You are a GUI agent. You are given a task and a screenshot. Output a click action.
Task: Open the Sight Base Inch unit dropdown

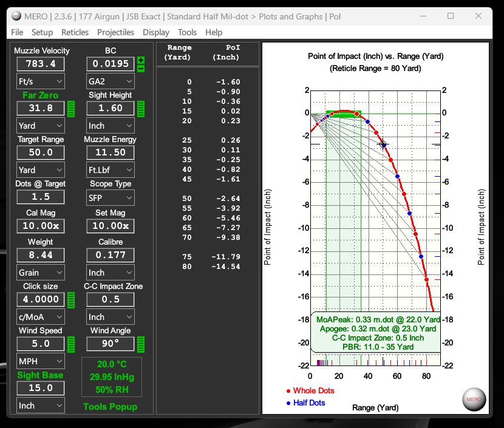41,406
